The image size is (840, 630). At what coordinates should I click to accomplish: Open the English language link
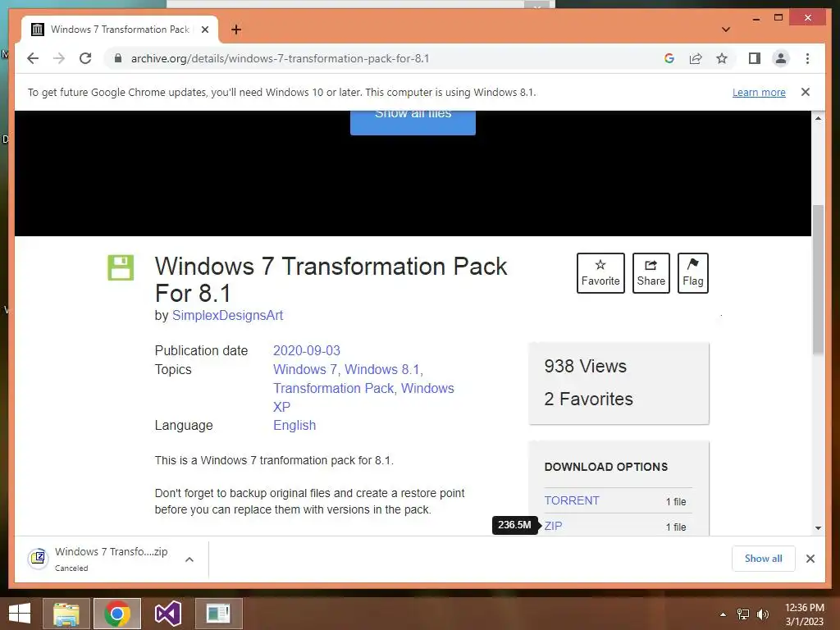point(294,426)
